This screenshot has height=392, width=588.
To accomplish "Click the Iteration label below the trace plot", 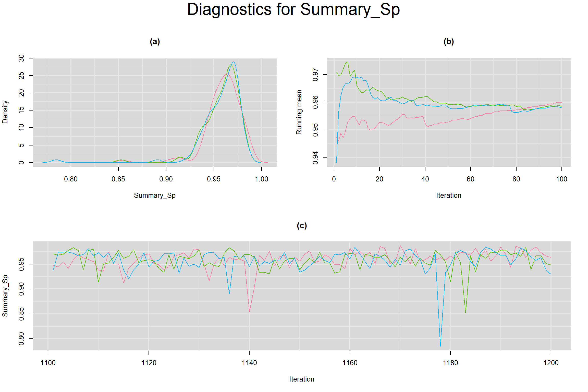I will click(x=302, y=379).
